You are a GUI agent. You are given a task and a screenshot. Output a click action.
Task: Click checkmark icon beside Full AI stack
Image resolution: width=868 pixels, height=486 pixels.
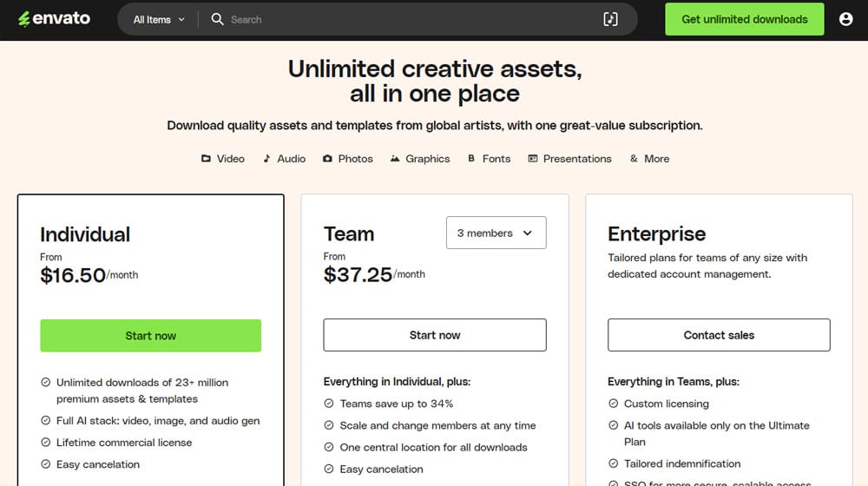pos(46,421)
